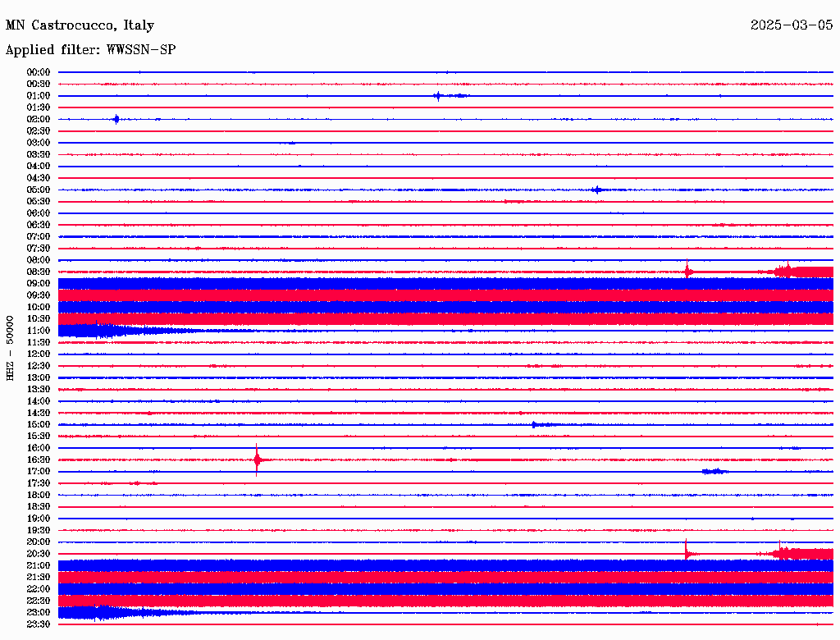Click the 05:30 time label

[x=38, y=202]
